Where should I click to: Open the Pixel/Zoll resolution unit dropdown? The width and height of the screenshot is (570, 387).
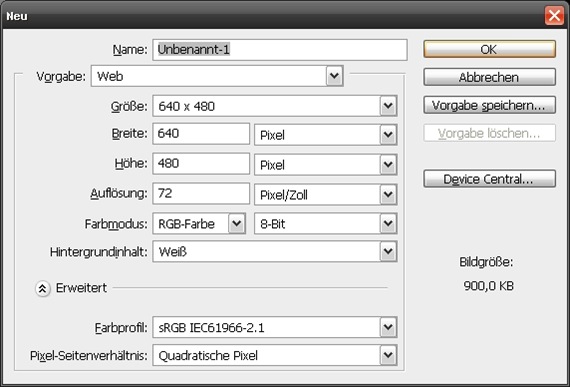(x=325, y=195)
